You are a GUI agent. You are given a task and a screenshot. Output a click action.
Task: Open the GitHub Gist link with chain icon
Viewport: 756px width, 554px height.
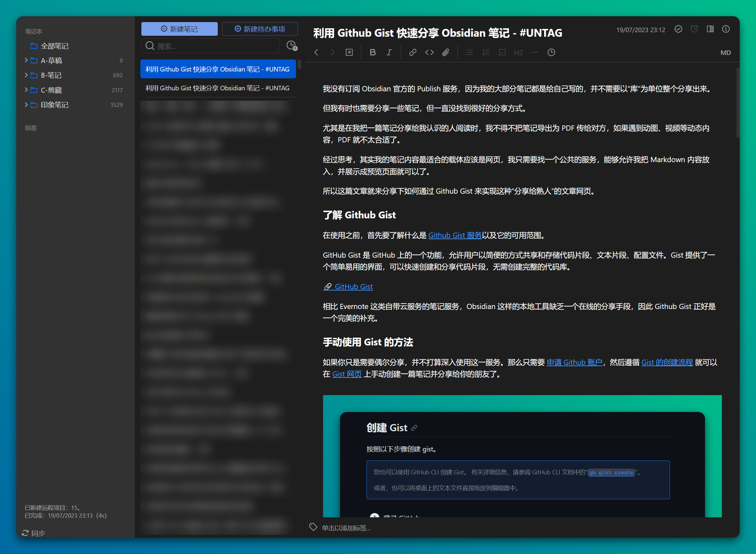348,287
